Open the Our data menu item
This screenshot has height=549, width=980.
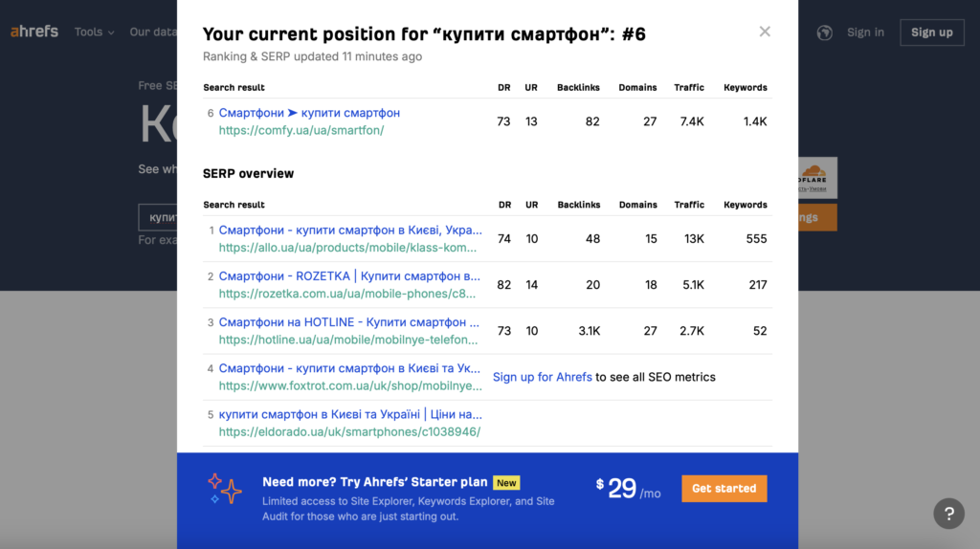[153, 32]
